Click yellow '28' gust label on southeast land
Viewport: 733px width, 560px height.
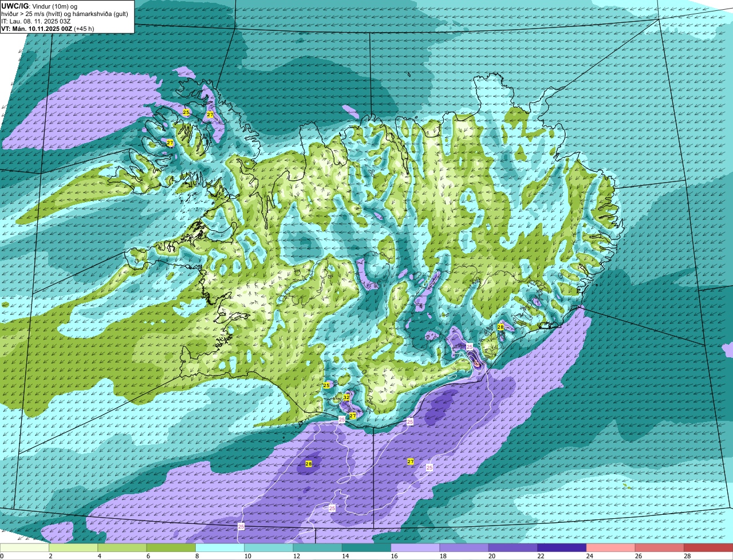(500, 327)
